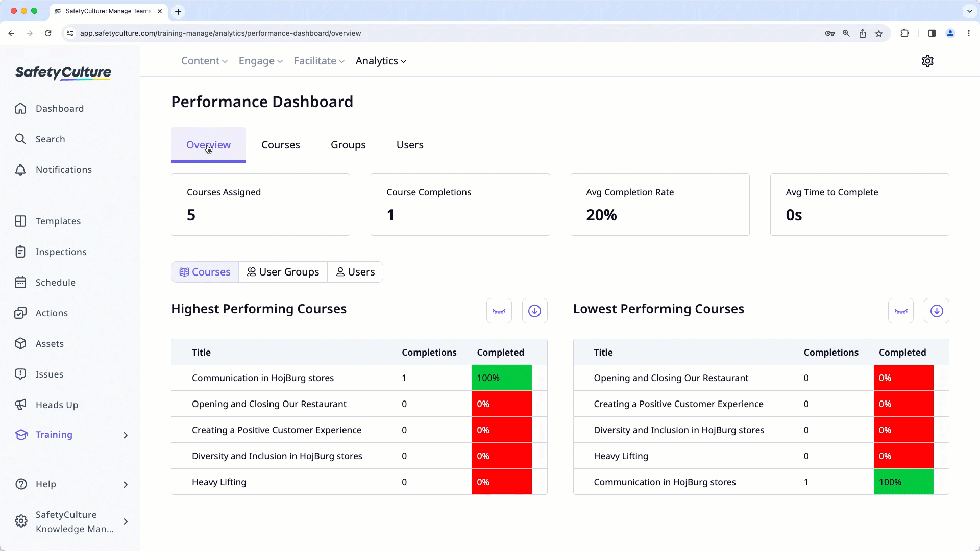This screenshot has height=551, width=980.
Task: Open the Dashboard home icon in sidebar
Action: tap(20, 108)
